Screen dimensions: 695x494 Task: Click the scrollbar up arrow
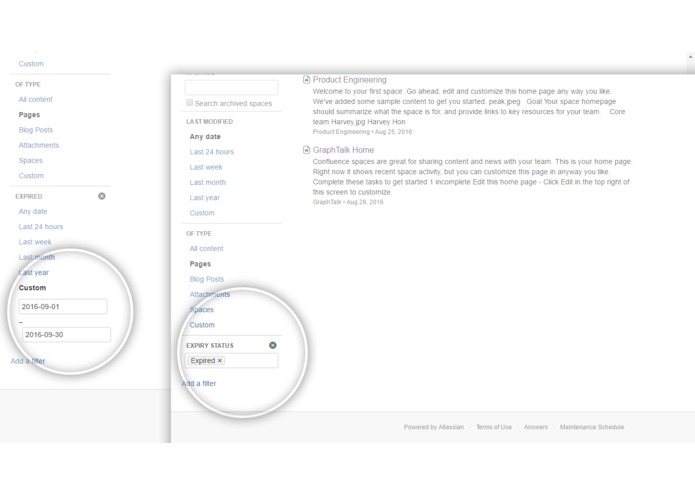click(x=691, y=57)
